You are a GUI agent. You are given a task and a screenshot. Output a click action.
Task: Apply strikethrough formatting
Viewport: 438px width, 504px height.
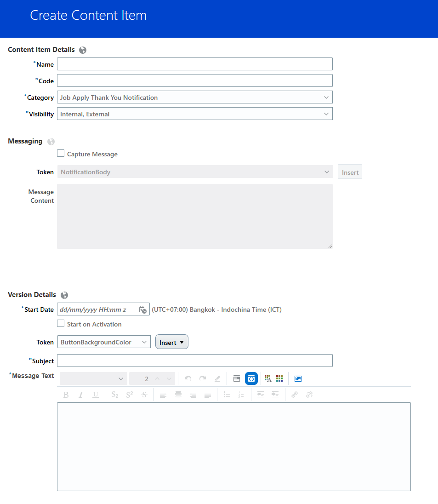pyautogui.click(x=144, y=395)
